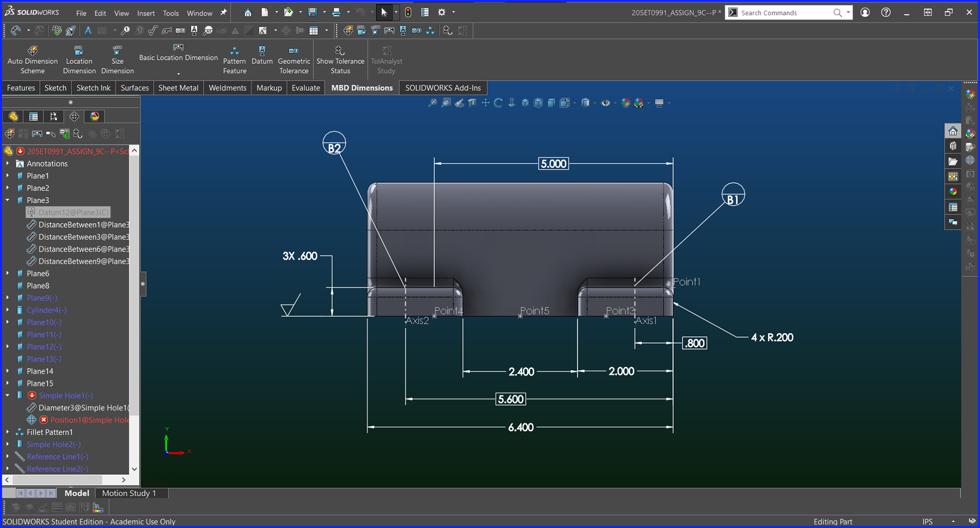Switch to Motion Study 1 tab

click(129, 493)
